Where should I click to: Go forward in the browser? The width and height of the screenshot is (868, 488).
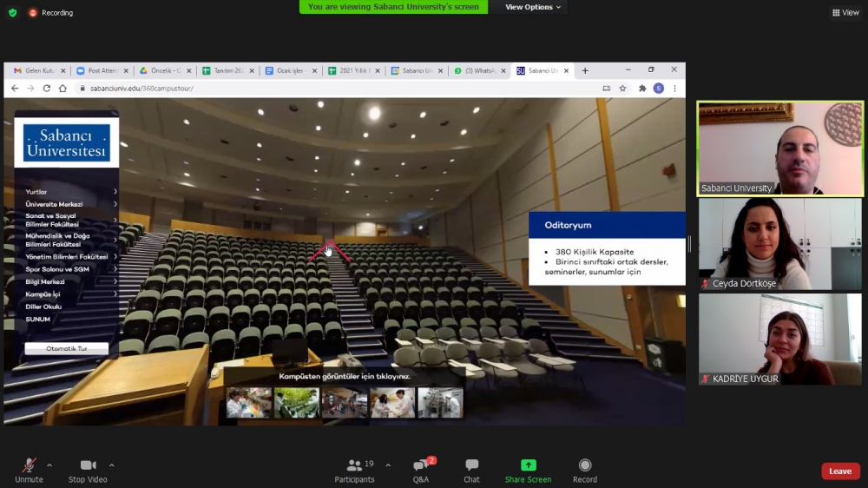pos(30,88)
